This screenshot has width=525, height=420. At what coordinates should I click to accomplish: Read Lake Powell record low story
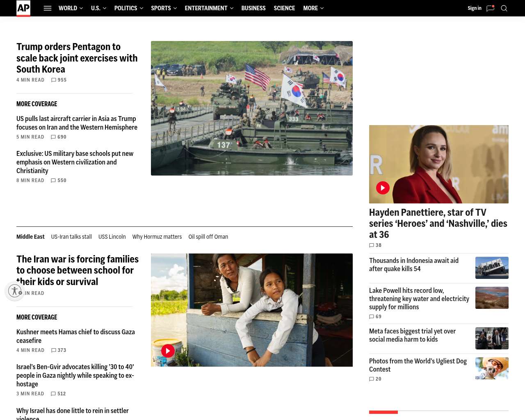coord(419,299)
